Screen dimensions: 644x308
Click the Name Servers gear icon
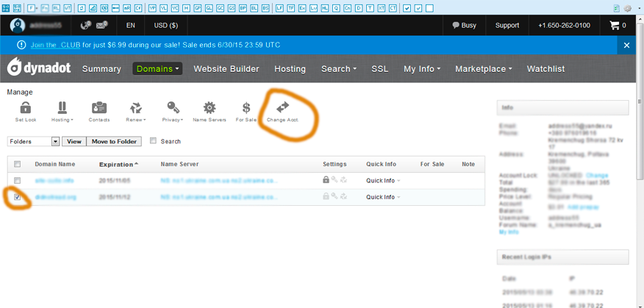[210, 108]
